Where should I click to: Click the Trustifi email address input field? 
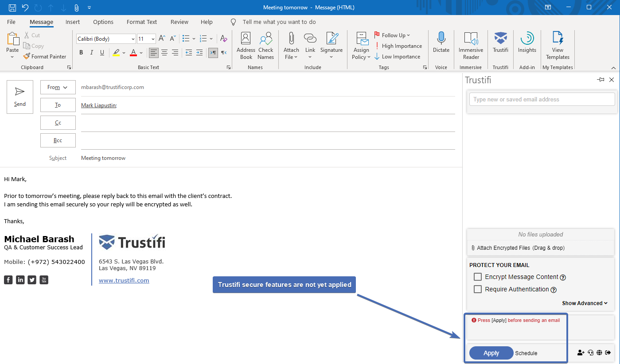click(542, 99)
